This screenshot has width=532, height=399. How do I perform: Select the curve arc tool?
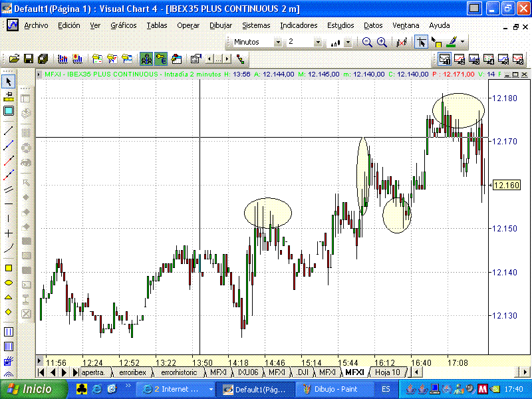click(x=9, y=248)
